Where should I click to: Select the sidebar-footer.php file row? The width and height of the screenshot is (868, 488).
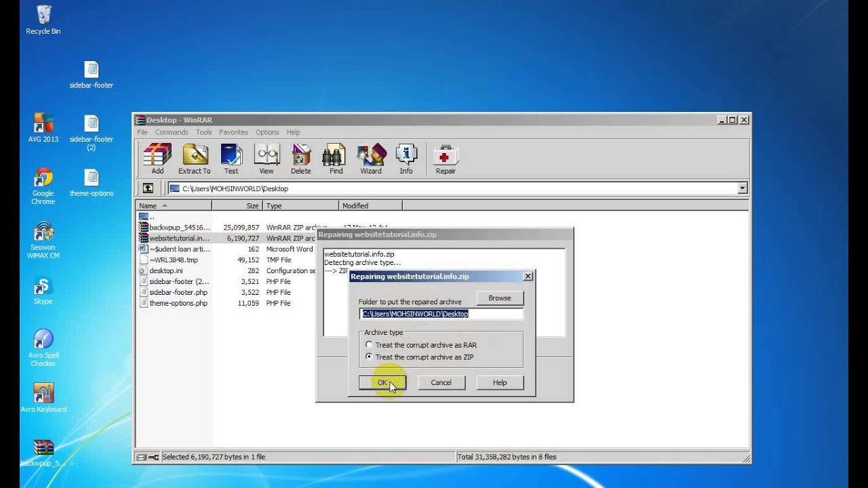click(x=227, y=292)
